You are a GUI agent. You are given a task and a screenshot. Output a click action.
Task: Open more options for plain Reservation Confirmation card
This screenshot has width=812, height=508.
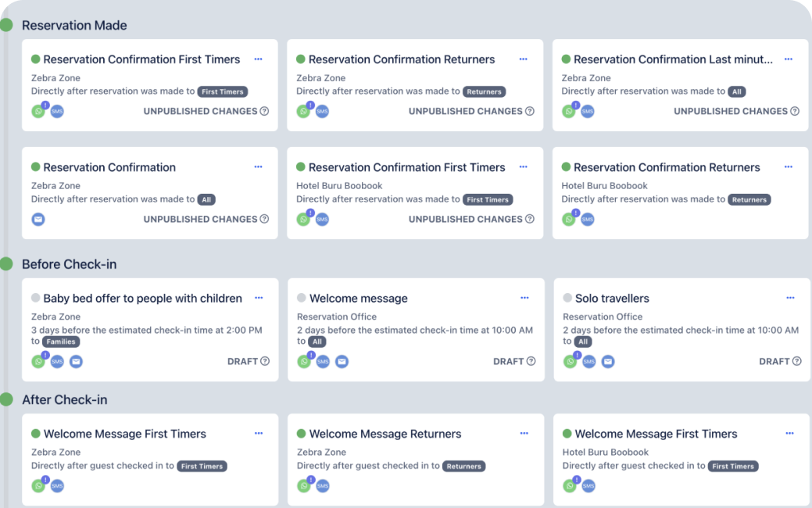(258, 166)
